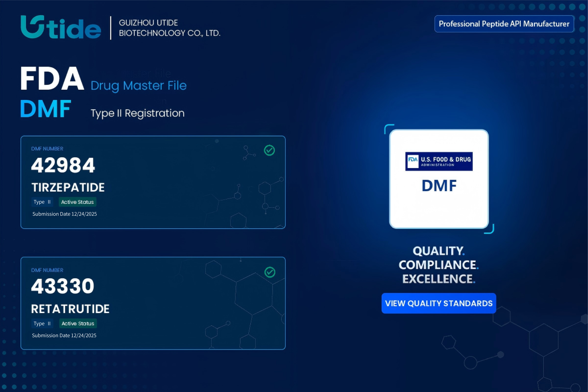The height and width of the screenshot is (392, 588).
Task: Click DMF number 42984
Action: tap(63, 165)
